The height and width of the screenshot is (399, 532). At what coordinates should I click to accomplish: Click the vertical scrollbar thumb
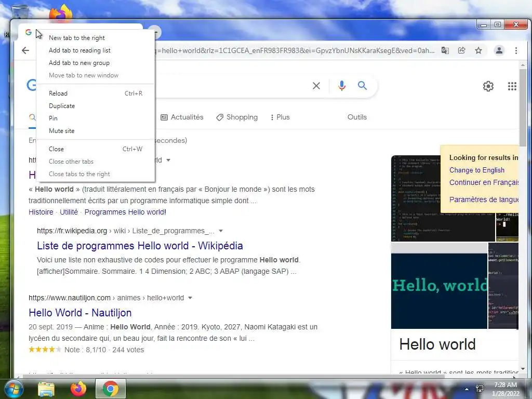tap(523, 107)
